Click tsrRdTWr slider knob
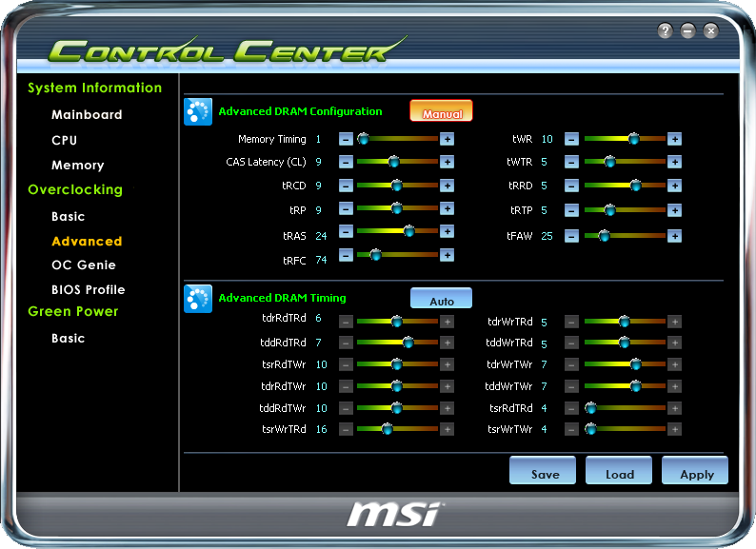Image resolution: width=756 pixels, height=549 pixels. coord(396,364)
